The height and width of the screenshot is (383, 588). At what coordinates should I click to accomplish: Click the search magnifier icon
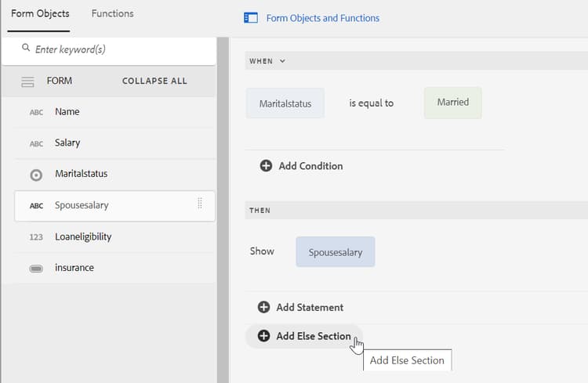pyautogui.click(x=26, y=49)
